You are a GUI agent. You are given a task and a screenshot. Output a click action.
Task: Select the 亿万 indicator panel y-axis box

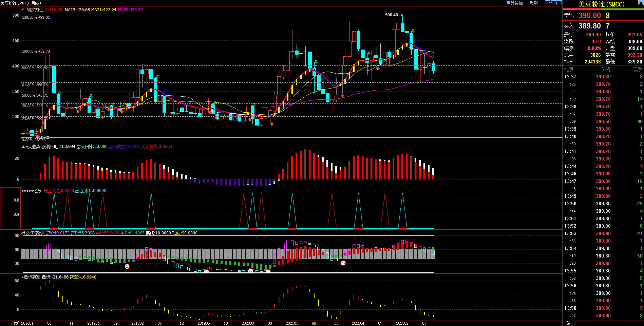pyautogui.click(x=11, y=208)
